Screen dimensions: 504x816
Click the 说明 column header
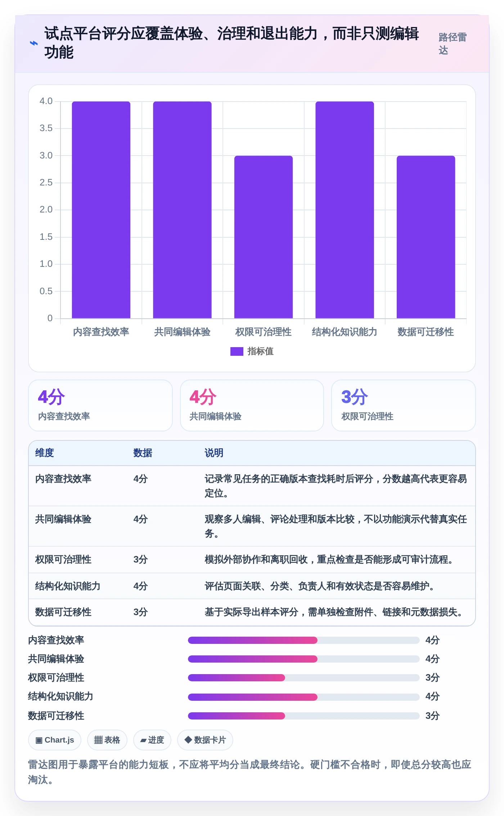[x=214, y=453]
